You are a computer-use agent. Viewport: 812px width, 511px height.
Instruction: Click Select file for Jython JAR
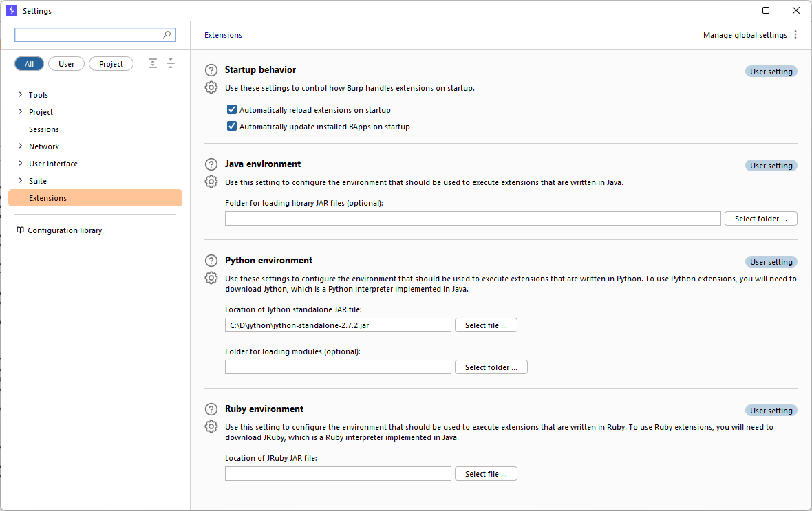486,325
